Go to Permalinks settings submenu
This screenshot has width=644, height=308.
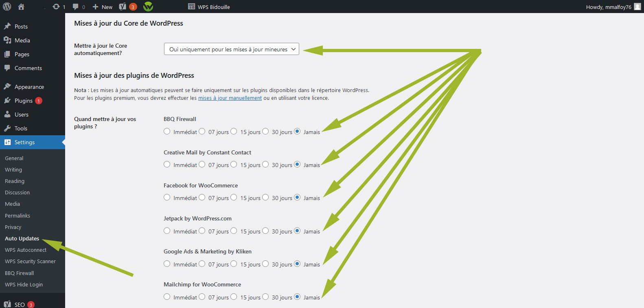click(18, 216)
